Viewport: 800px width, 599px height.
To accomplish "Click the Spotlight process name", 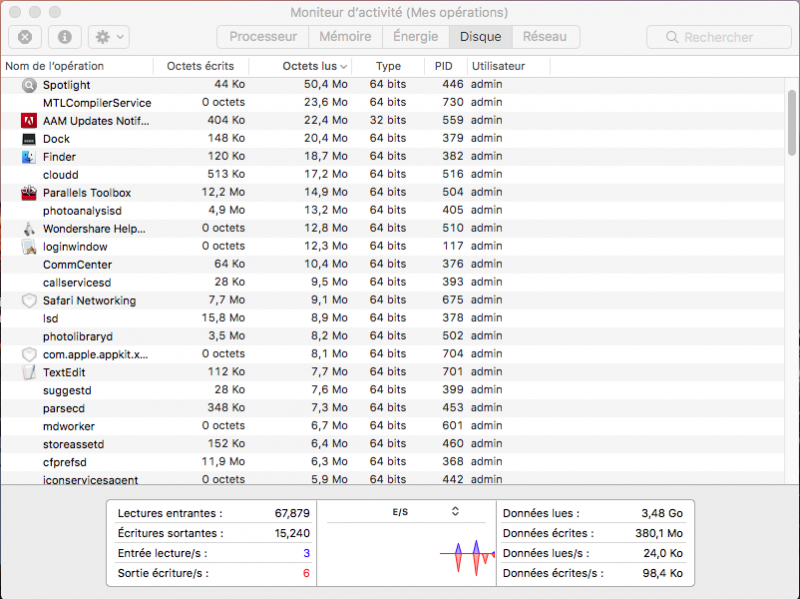I will (66, 85).
